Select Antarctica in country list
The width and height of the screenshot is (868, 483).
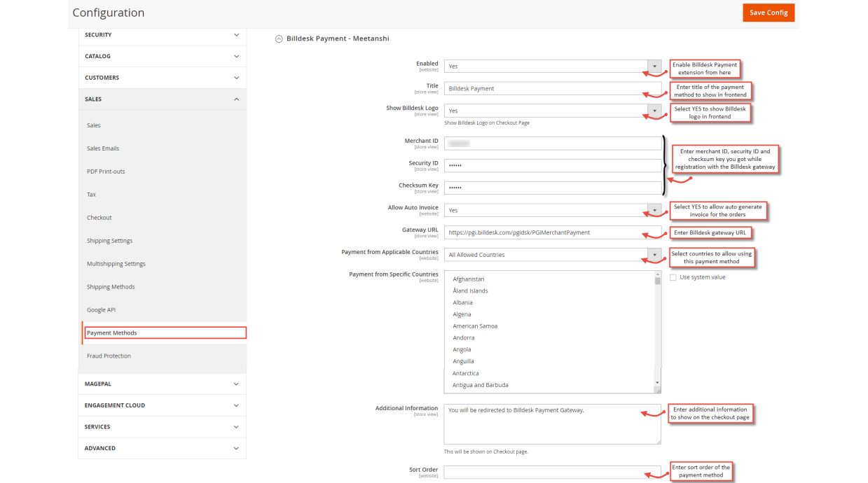tap(466, 374)
